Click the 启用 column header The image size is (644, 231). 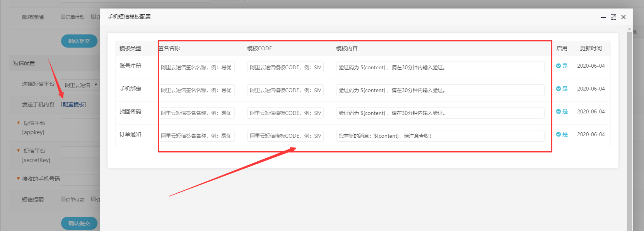click(562, 48)
